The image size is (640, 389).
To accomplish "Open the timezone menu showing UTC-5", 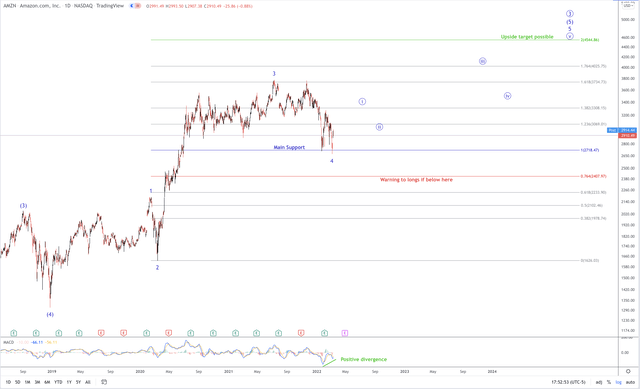I will pos(568,382).
